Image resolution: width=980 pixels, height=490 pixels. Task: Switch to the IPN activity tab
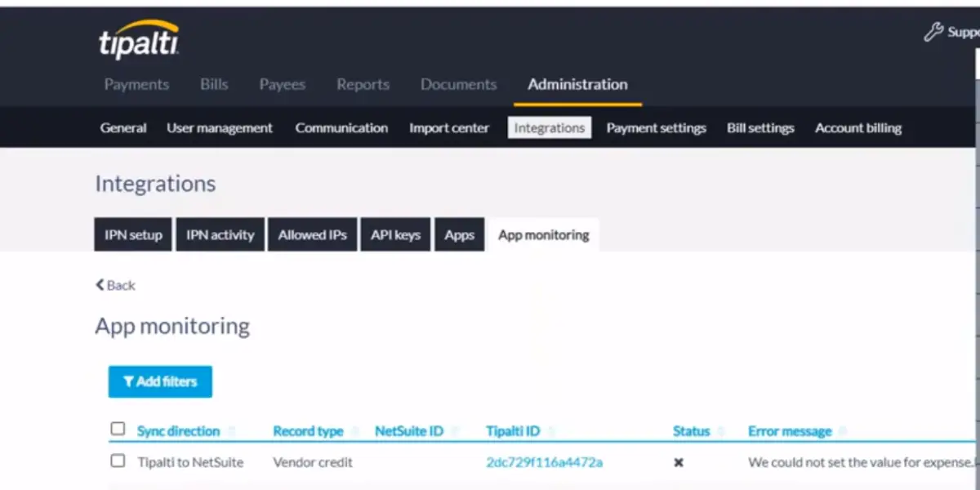point(220,234)
